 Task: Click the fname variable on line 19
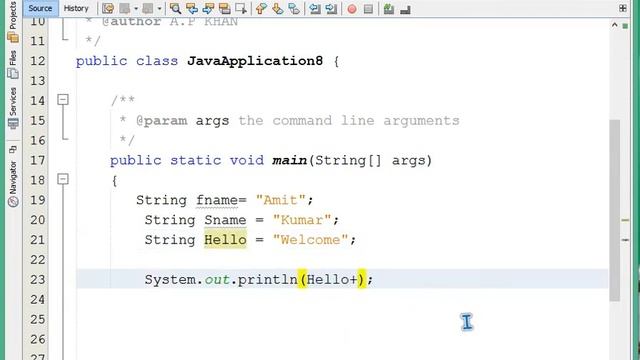[x=217, y=200]
